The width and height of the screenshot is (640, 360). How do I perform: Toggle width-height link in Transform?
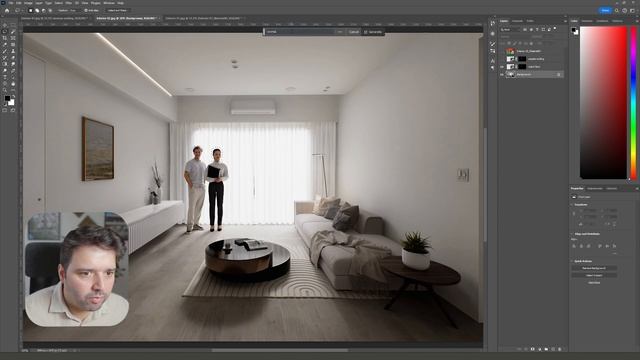tap(574, 213)
